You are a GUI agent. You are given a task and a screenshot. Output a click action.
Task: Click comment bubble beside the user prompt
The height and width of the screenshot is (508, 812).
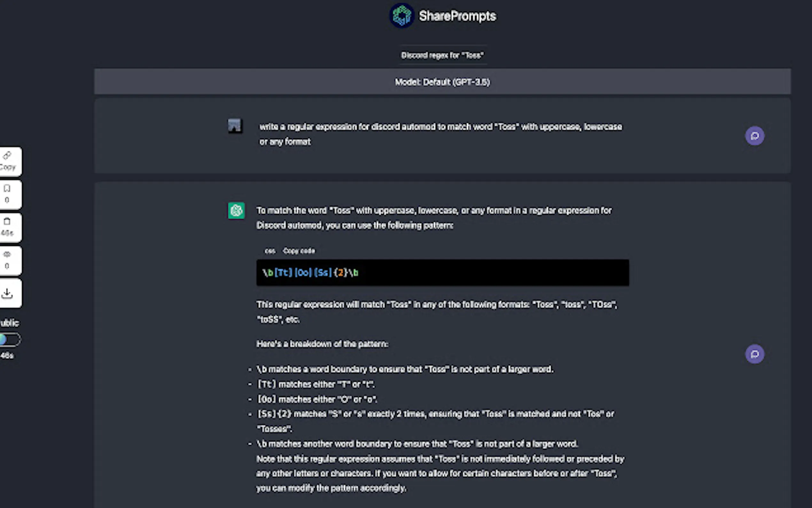tap(754, 136)
